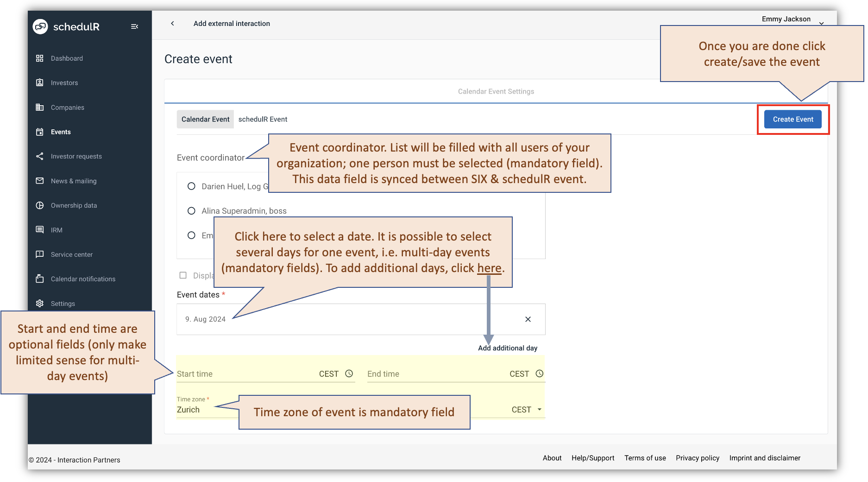Open the Dashboard from the sidebar
Screen dimensions: 868x482
point(66,58)
